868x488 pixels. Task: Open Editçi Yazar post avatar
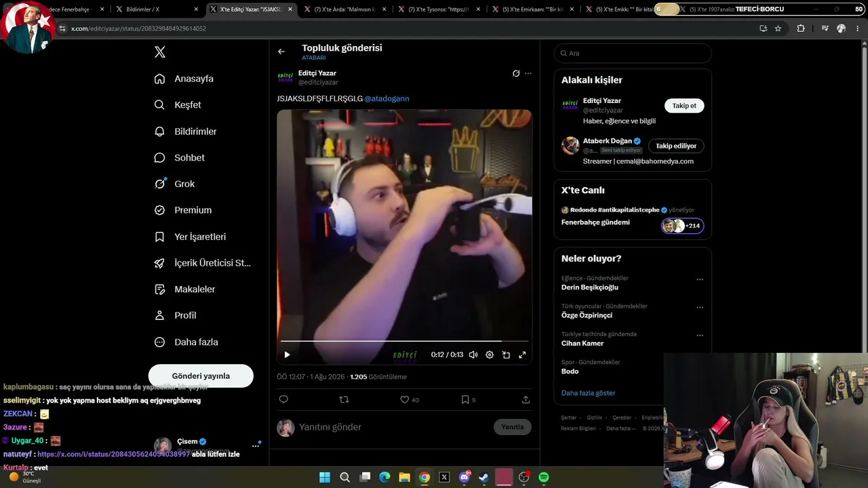[285, 77]
